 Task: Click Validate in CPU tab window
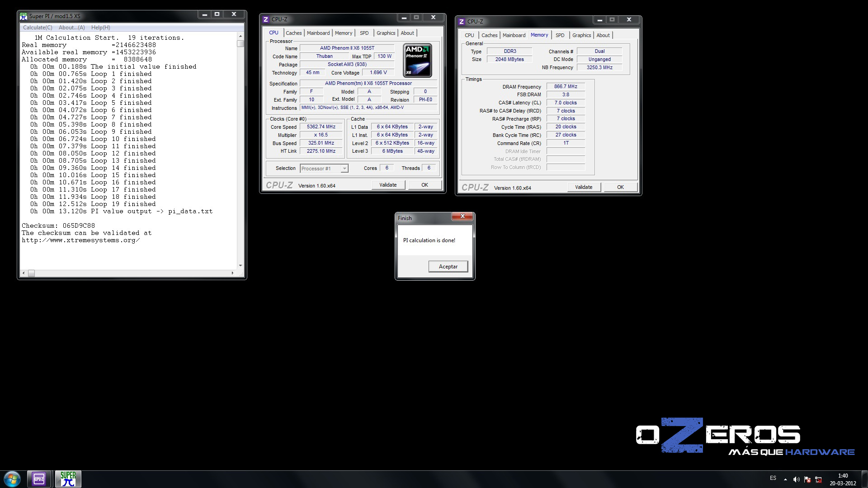(x=388, y=185)
